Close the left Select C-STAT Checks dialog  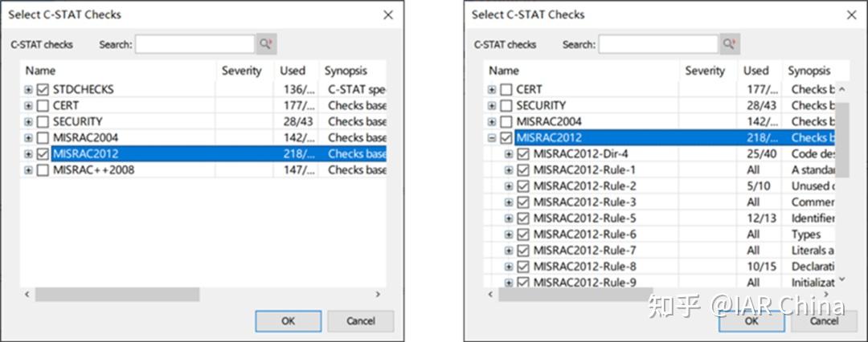tap(388, 15)
